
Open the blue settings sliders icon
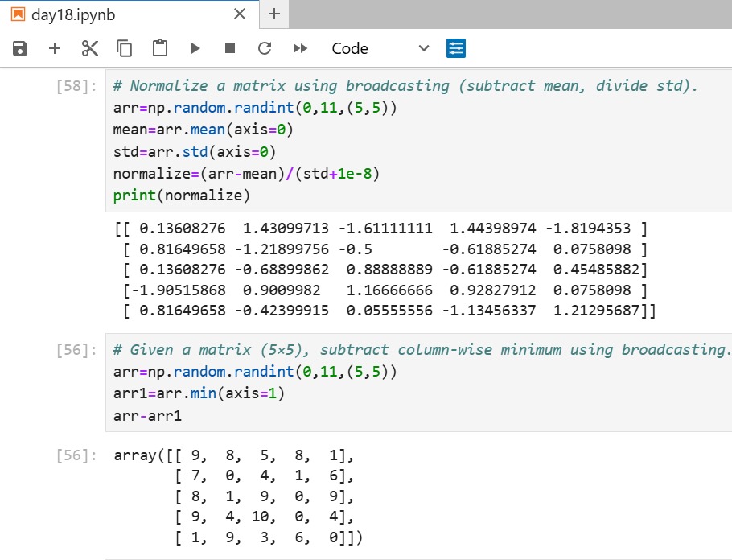pyautogui.click(x=456, y=47)
